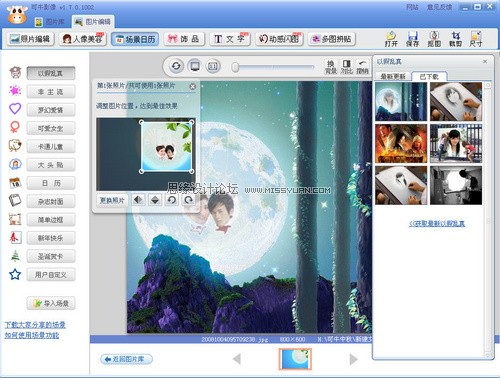Click the 导入场景 import scene button
Screen dimensions: 500x378
point(51,304)
